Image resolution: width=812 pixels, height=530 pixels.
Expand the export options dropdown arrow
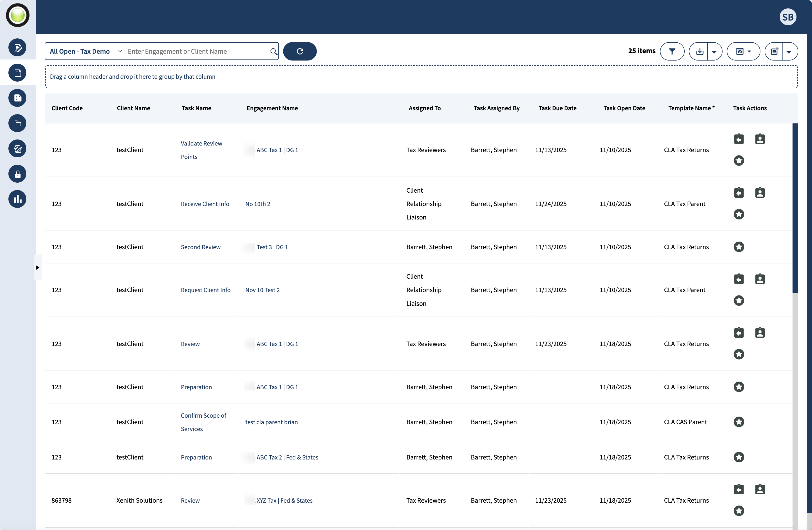pos(714,52)
